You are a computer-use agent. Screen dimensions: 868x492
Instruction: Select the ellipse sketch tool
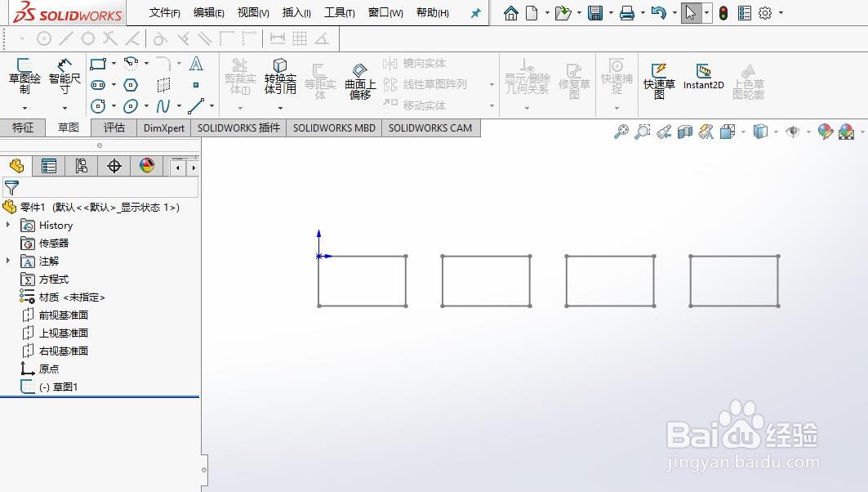pyautogui.click(x=131, y=105)
